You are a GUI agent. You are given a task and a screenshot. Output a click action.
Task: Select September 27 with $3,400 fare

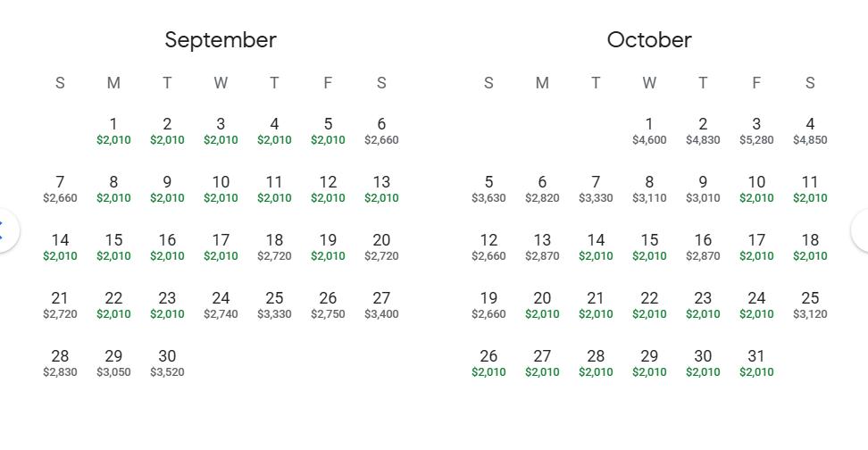(x=381, y=304)
